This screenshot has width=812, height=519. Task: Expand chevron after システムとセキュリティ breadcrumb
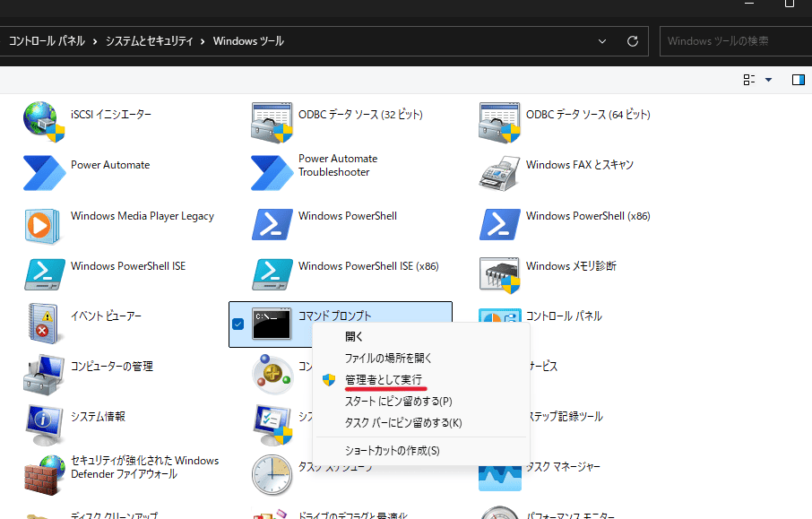click(203, 41)
